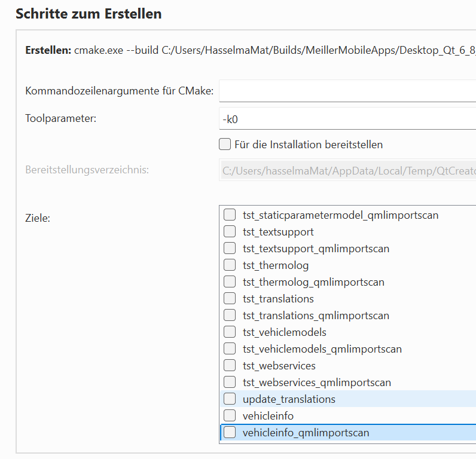Select the tst_translations target checkbox

tap(230, 298)
